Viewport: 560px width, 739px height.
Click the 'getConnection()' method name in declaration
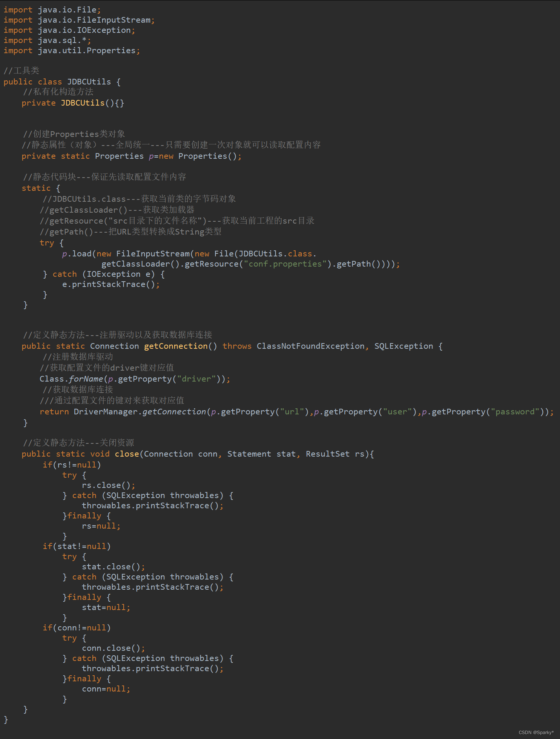(181, 346)
